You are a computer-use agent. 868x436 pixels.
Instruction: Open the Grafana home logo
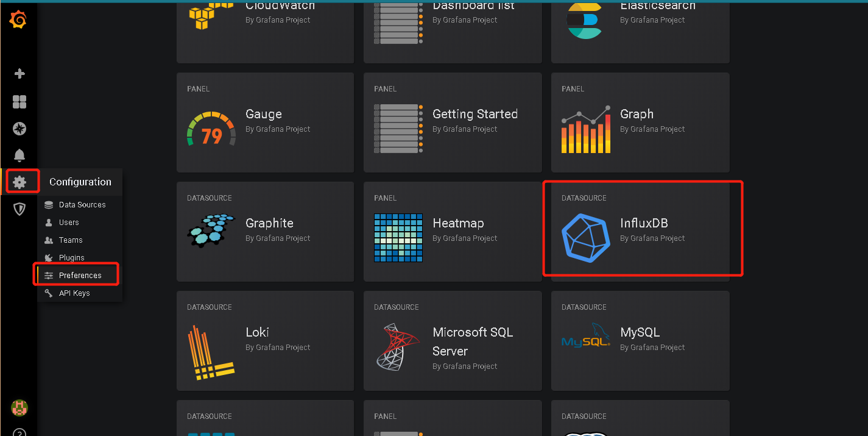[19, 20]
